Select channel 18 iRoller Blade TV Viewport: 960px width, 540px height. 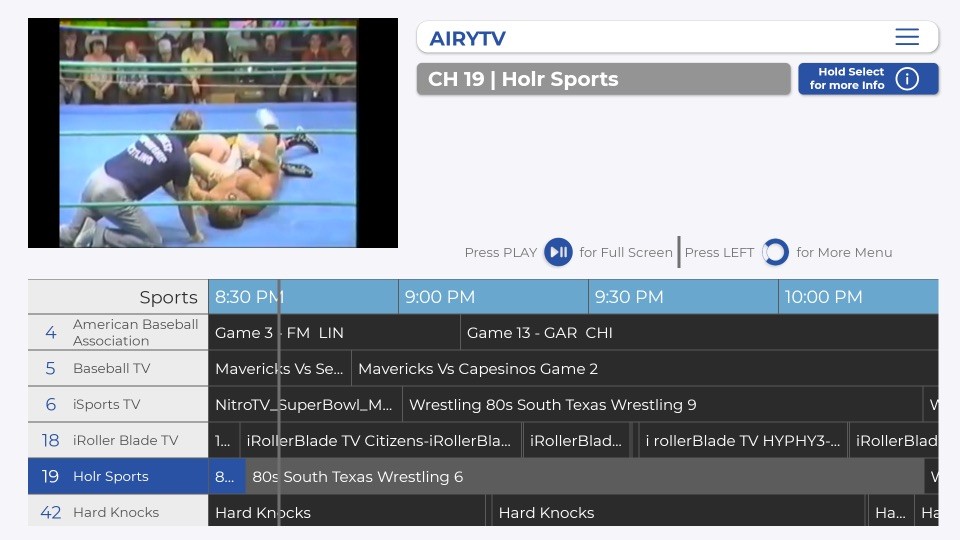118,440
